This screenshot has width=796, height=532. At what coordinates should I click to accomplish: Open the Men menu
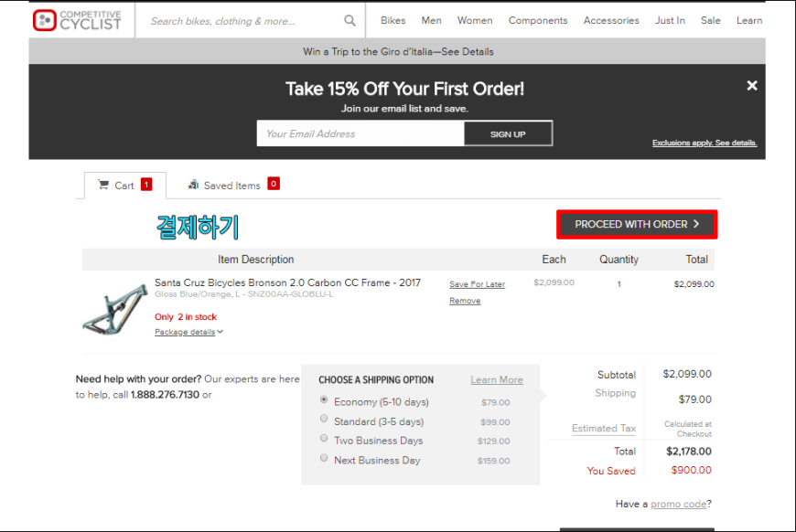(x=432, y=21)
